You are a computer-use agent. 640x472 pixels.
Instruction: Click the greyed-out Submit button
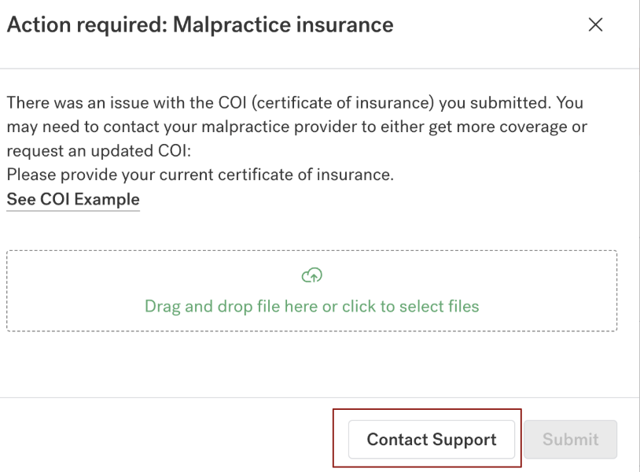[x=570, y=439]
